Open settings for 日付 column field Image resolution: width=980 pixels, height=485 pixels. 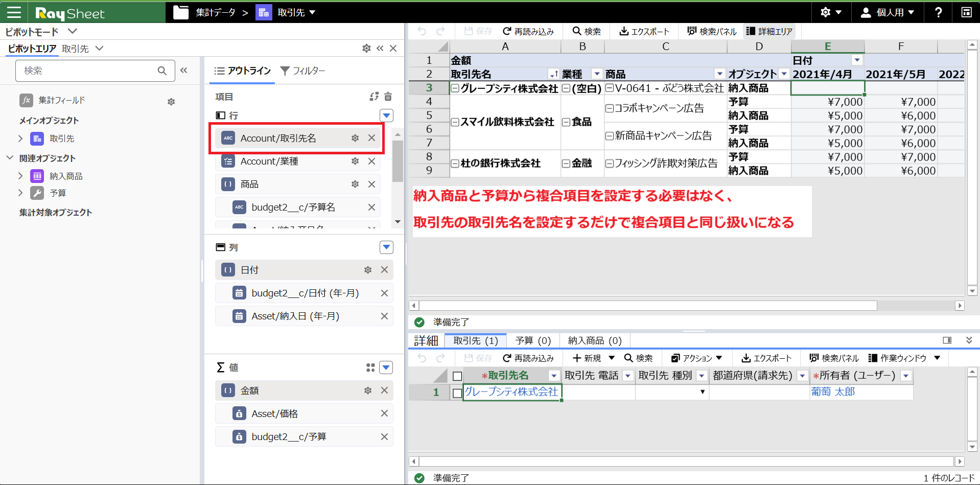[x=368, y=270]
